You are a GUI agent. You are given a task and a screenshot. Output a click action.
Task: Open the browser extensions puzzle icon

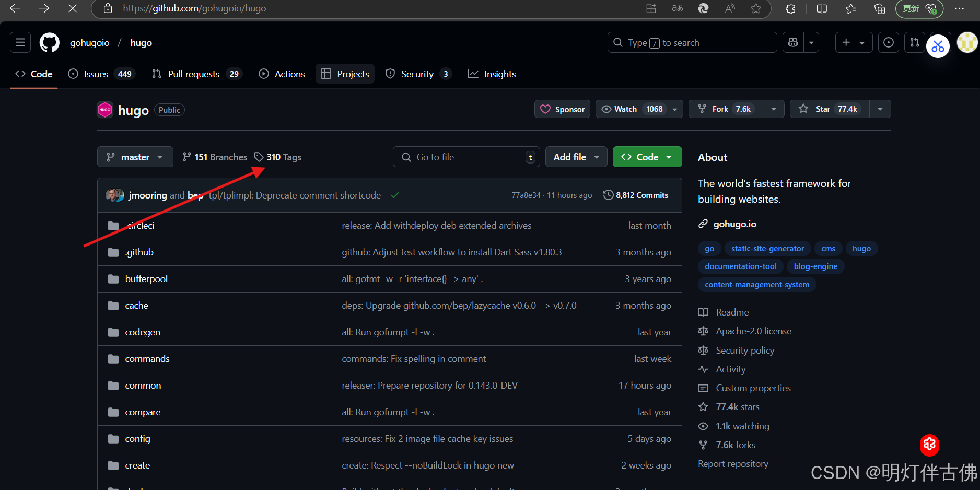[790, 8]
